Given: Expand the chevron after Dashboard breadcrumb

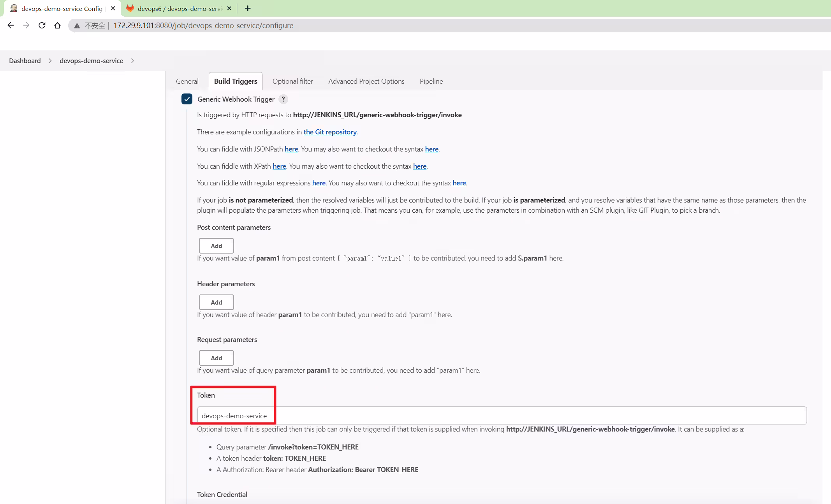Looking at the screenshot, I should (x=50, y=61).
